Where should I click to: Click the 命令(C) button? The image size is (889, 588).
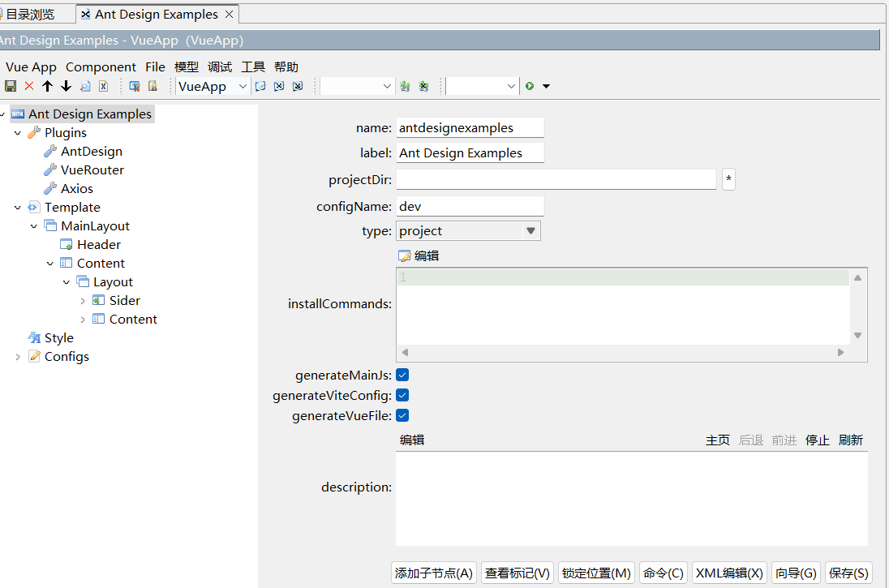tap(664, 573)
